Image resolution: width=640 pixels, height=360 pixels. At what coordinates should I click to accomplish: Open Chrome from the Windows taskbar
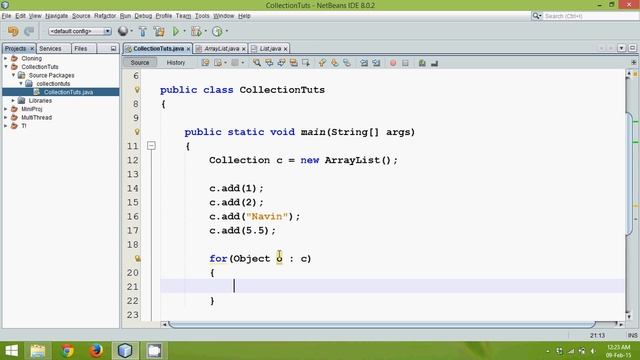[x=67, y=351]
